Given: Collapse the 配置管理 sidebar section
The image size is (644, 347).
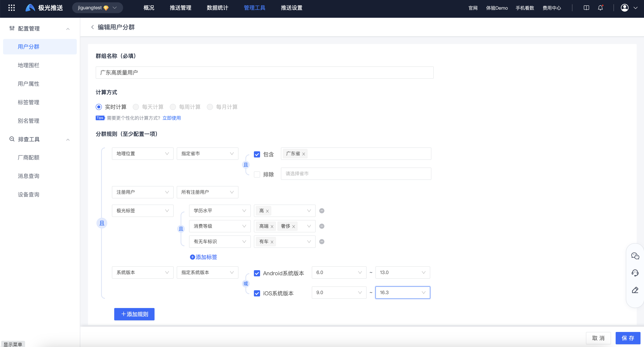Looking at the screenshot, I should pyautogui.click(x=68, y=29).
